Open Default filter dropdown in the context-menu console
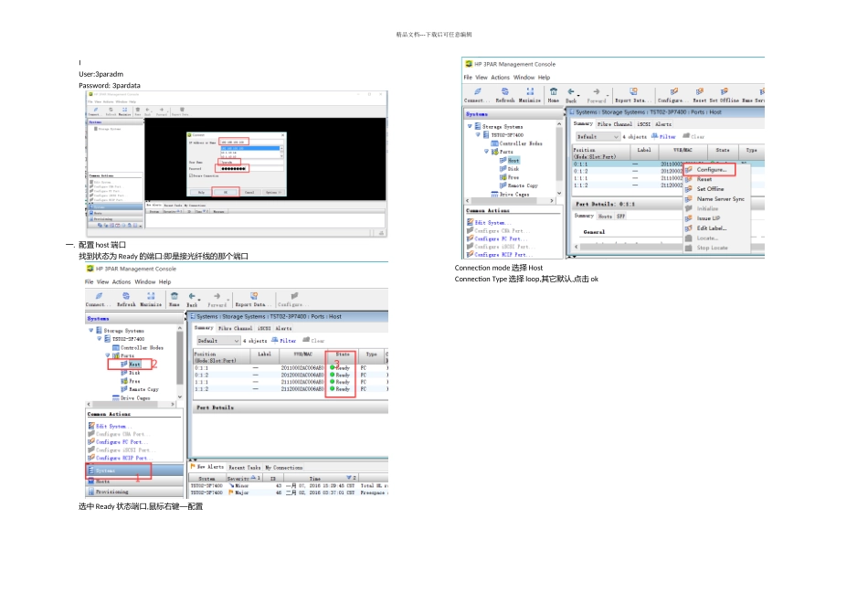 (x=597, y=136)
